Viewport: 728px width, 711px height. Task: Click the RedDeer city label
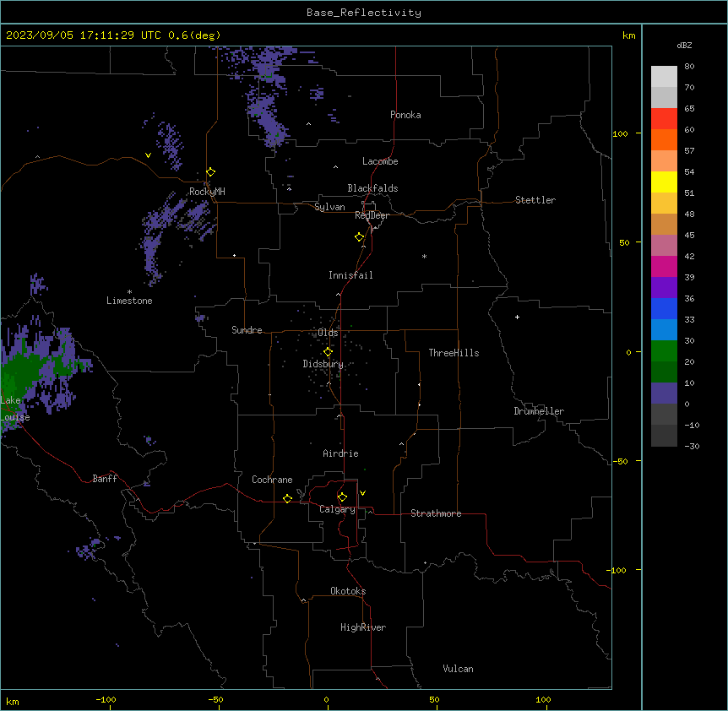pyautogui.click(x=372, y=215)
